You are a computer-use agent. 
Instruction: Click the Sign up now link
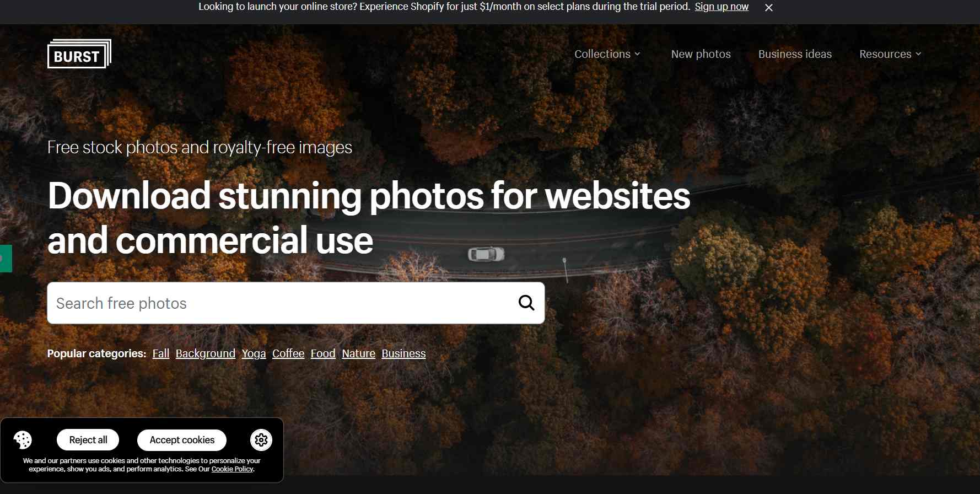[x=721, y=7]
